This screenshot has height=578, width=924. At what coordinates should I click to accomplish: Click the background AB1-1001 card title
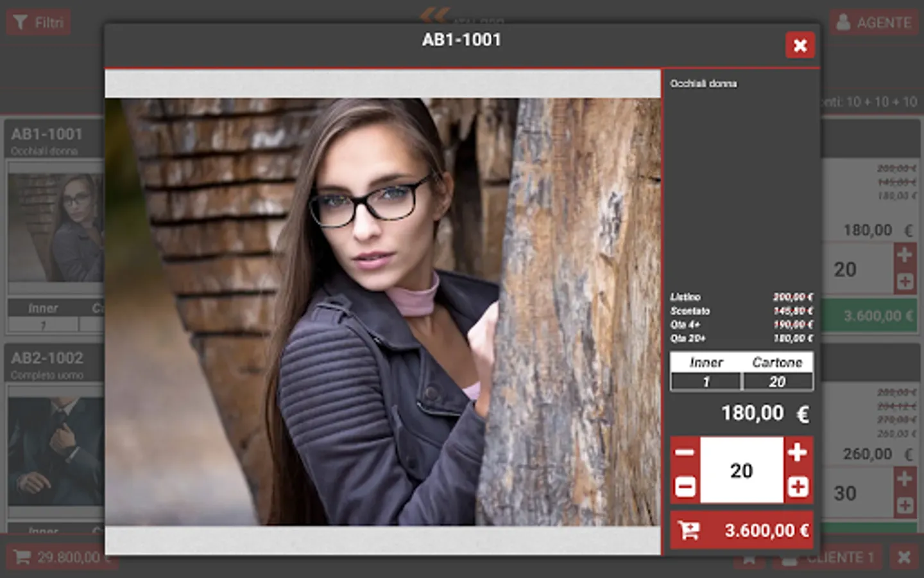tap(47, 134)
